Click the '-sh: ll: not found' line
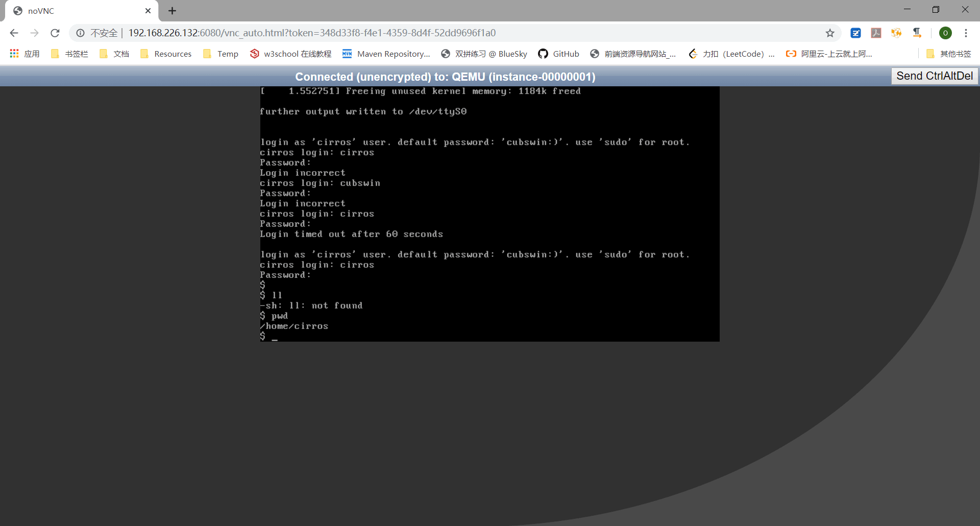This screenshot has height=526, width=980. point(311,305)
